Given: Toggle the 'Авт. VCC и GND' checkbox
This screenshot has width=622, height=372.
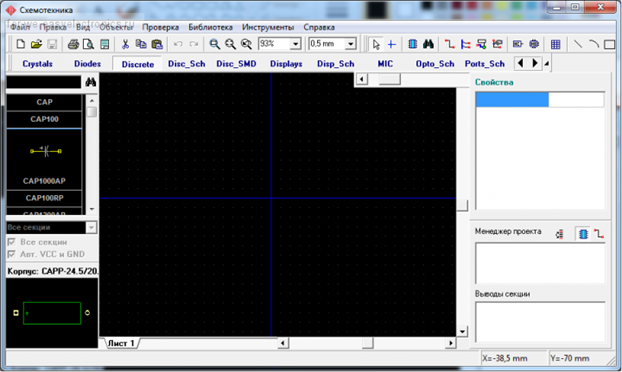Looking at the screenshot, I should (12, 254).
